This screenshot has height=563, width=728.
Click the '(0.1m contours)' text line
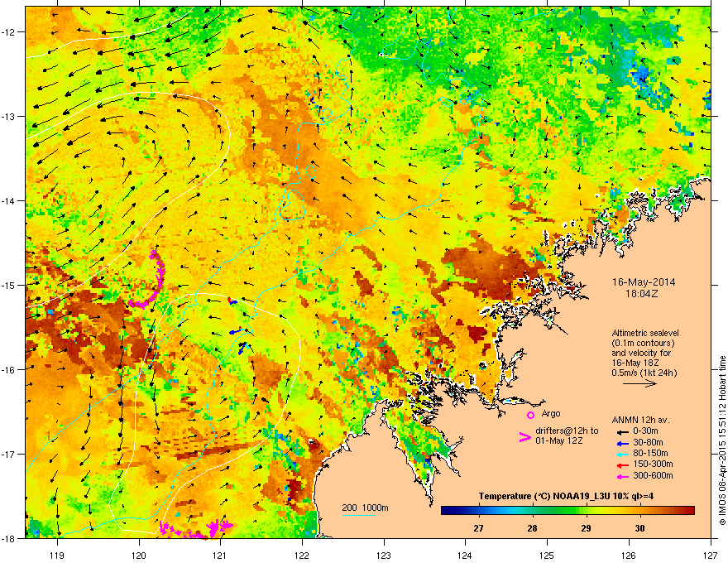(643, 344)
